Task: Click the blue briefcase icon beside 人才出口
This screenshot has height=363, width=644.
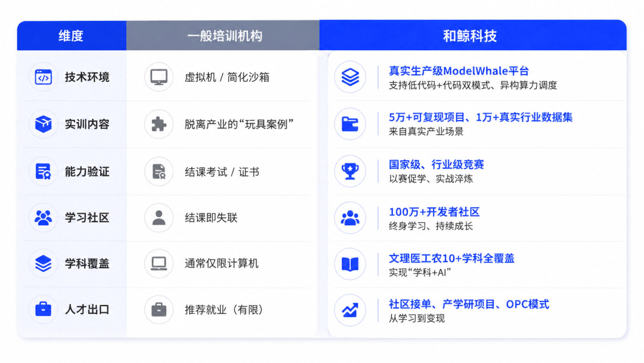Action: pyautogui.click(x=43, y=309)
